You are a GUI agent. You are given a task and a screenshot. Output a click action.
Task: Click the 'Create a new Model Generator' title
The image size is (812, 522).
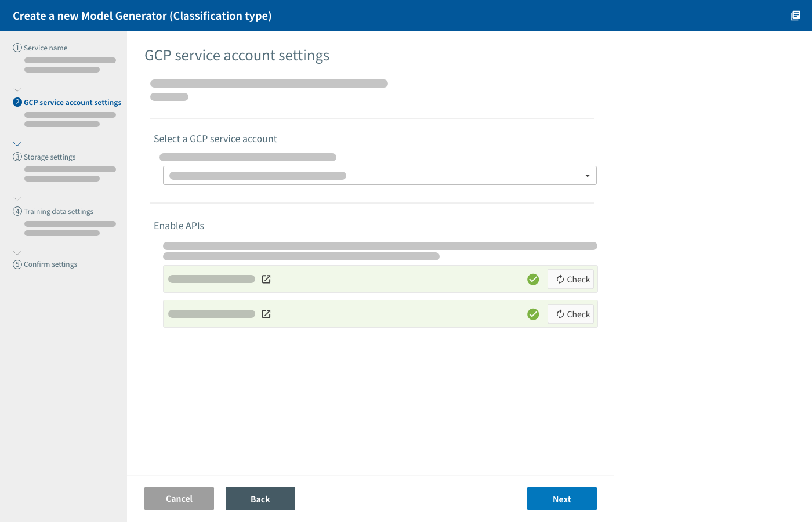(x=142, y=16)
